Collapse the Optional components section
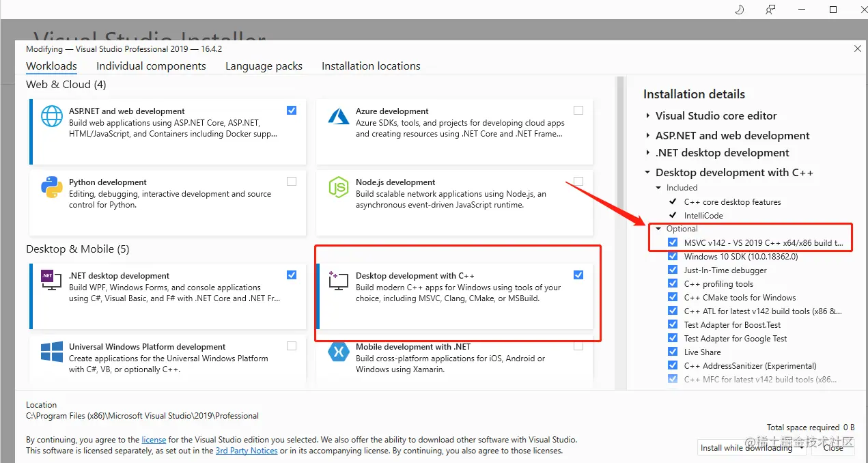Image resolution: width=868 pixels, height=463 pixels. coord(658,229)
